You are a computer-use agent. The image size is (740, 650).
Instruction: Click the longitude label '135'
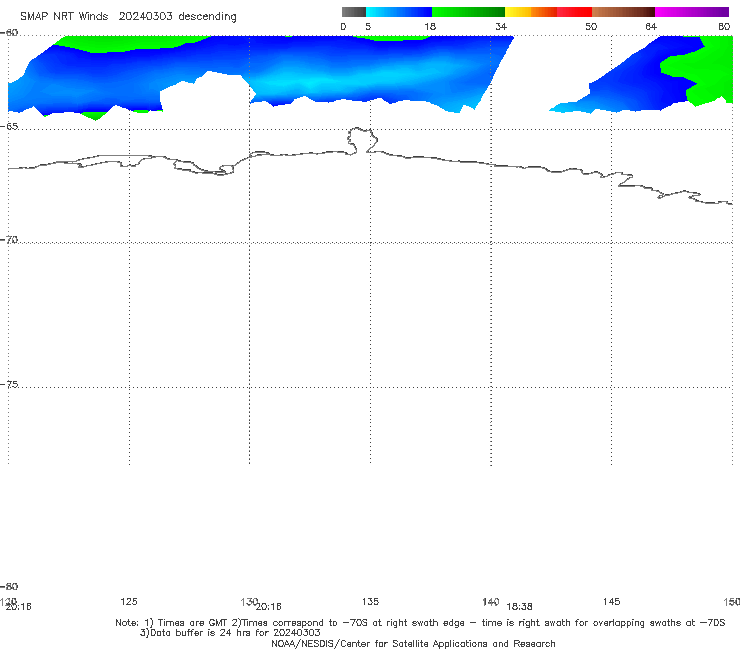[370, 601]
